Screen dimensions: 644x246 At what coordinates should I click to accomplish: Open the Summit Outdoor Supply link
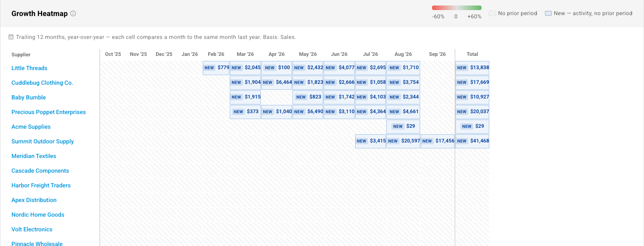[43, 142]
